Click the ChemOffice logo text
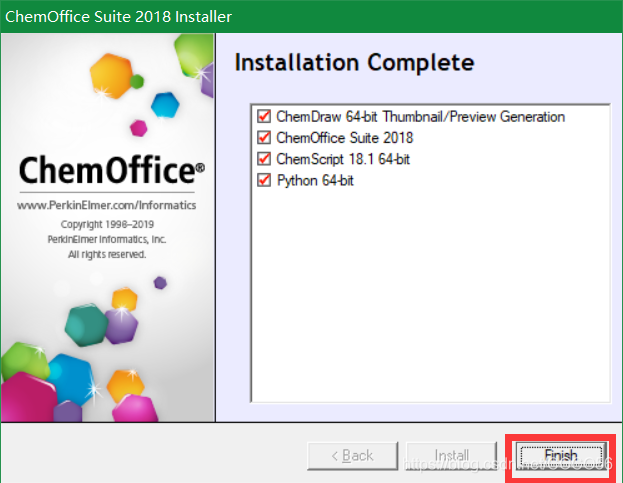Screen dimensions: 623x483 point(112,170)
